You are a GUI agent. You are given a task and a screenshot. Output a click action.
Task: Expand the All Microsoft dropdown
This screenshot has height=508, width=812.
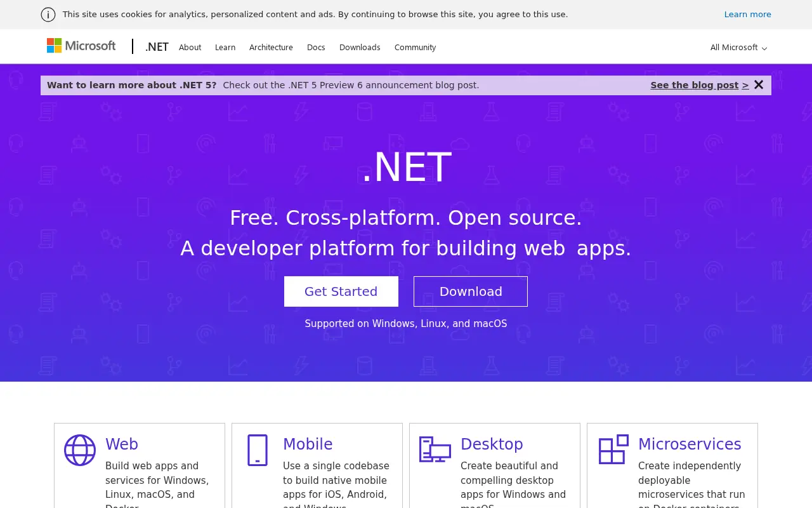tap(738, 48)
